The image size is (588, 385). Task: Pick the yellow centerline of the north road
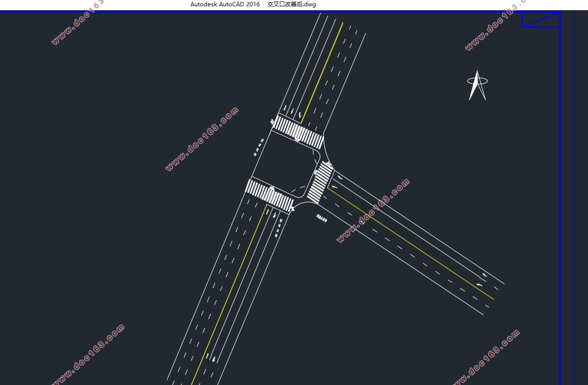click(x=322, y=73)
